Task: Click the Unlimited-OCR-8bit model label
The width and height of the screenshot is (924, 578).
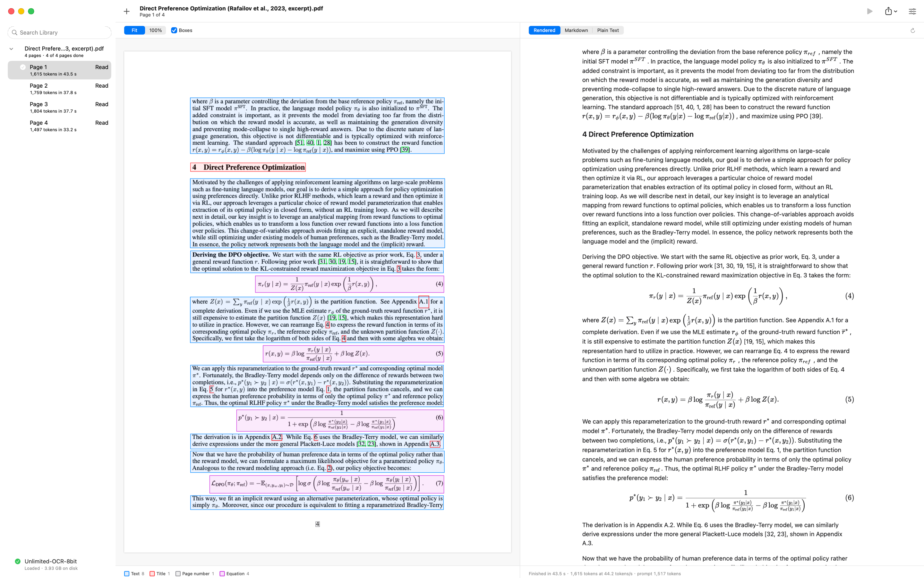Action: pyautogui.click(x=51, y=561)
